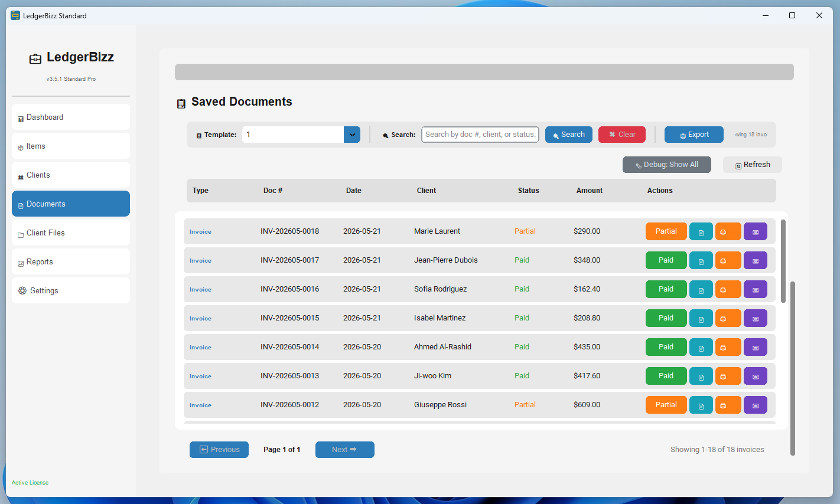Email invoice INV-202605-0013
Viewport: 840px width, 504px height.
tap(756, 376)
